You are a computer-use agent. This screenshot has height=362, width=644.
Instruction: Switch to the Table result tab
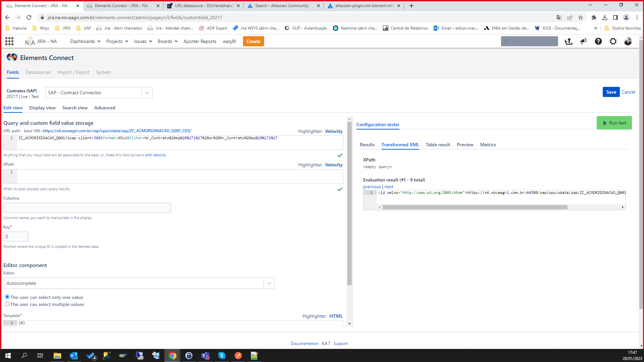click(438, 145)
